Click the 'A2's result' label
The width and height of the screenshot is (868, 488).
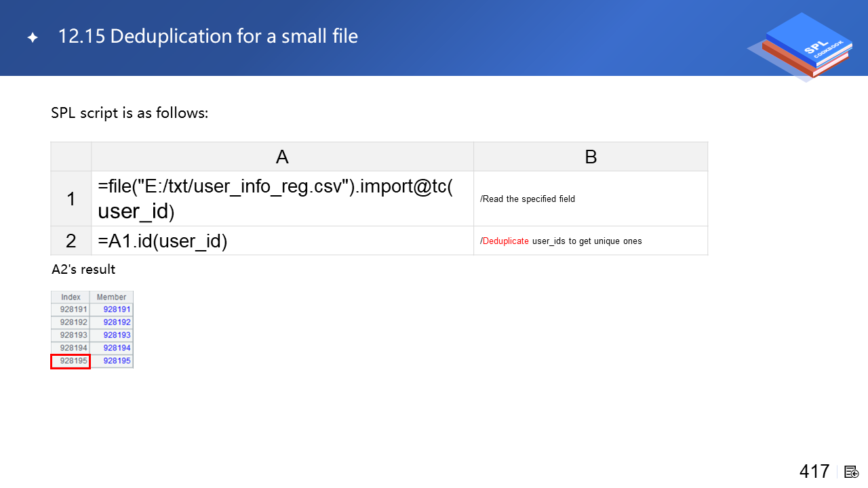pyautogui.click(x=83, y=270)
